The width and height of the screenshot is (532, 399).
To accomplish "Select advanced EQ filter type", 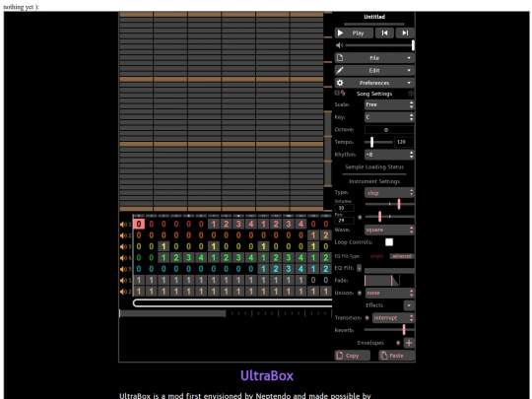I will [402, 256].
